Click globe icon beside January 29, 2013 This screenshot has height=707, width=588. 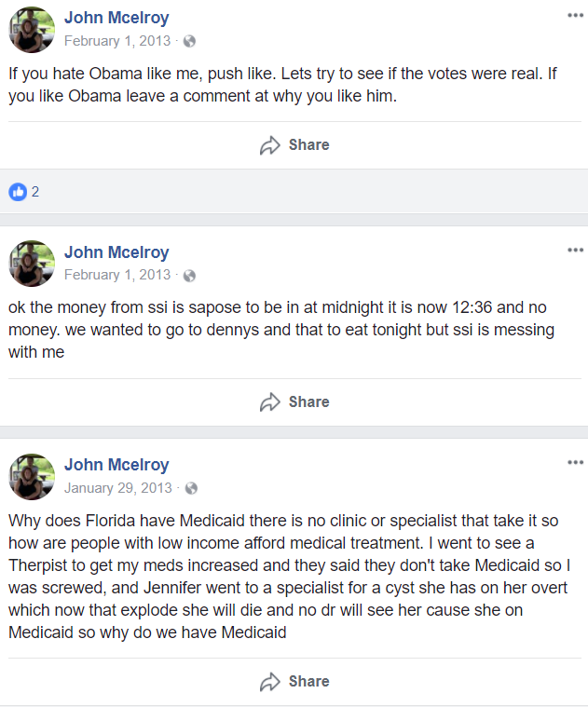pos(191,488)
